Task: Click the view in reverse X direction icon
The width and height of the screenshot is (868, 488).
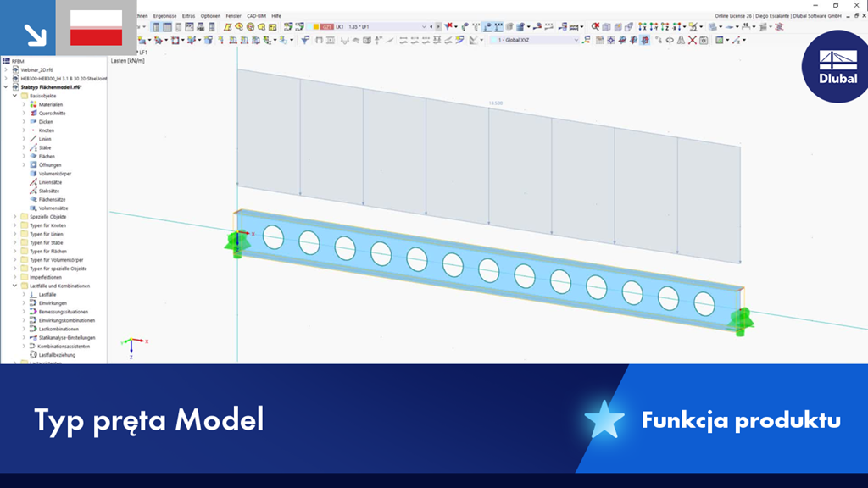Action: [676, 26]
